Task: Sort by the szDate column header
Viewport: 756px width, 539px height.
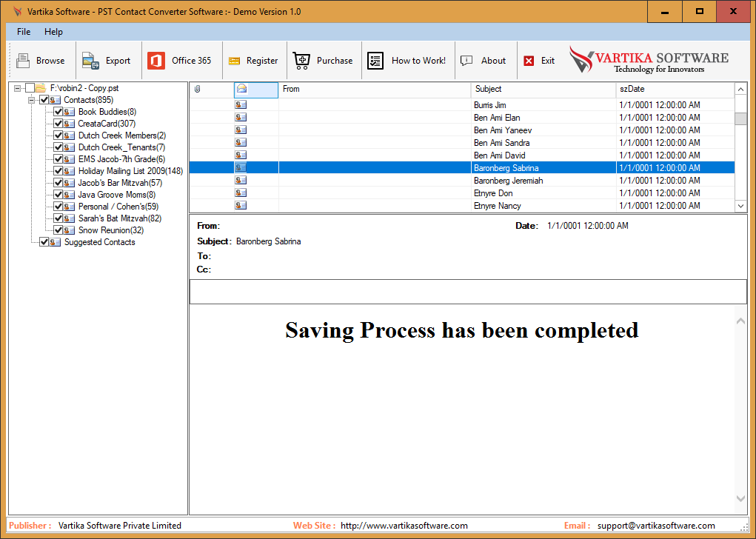Action: coord(675,89)
